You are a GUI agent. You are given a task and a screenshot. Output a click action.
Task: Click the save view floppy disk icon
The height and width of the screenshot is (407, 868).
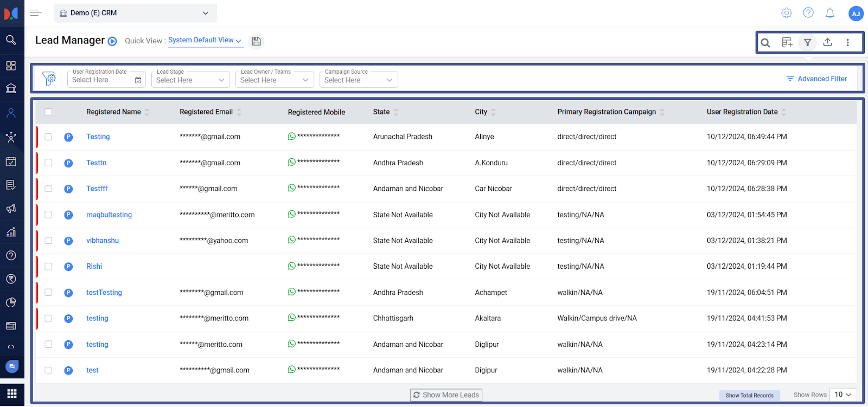257,41
